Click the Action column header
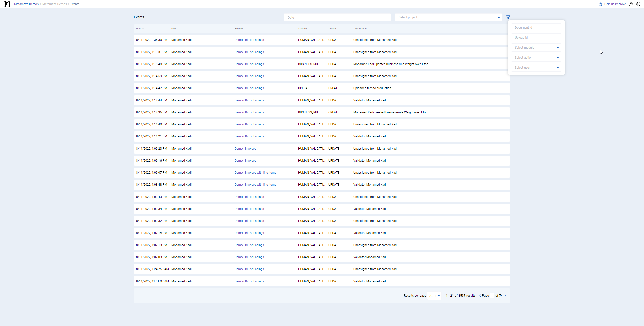The width and height of the screenshot is (644, 326). coord(332,29)
